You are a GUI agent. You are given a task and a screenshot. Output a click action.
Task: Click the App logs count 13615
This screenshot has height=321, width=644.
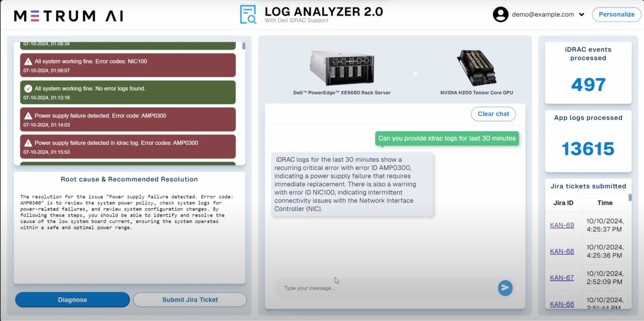pos(588,149)
